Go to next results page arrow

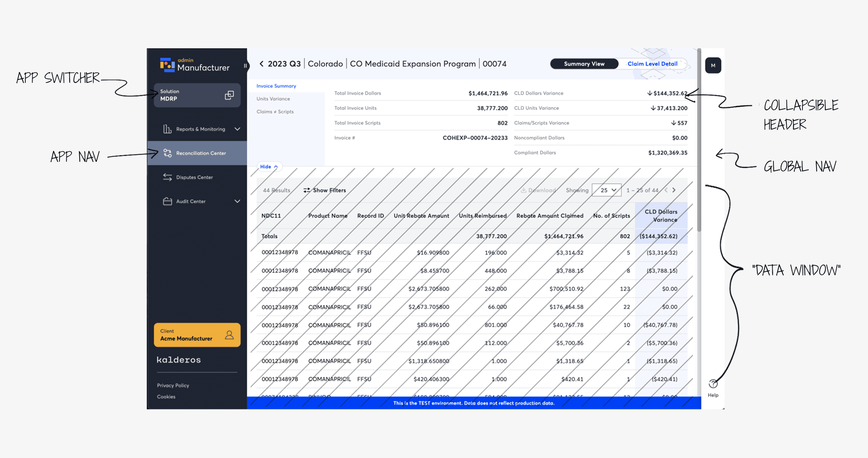(674, 190)
